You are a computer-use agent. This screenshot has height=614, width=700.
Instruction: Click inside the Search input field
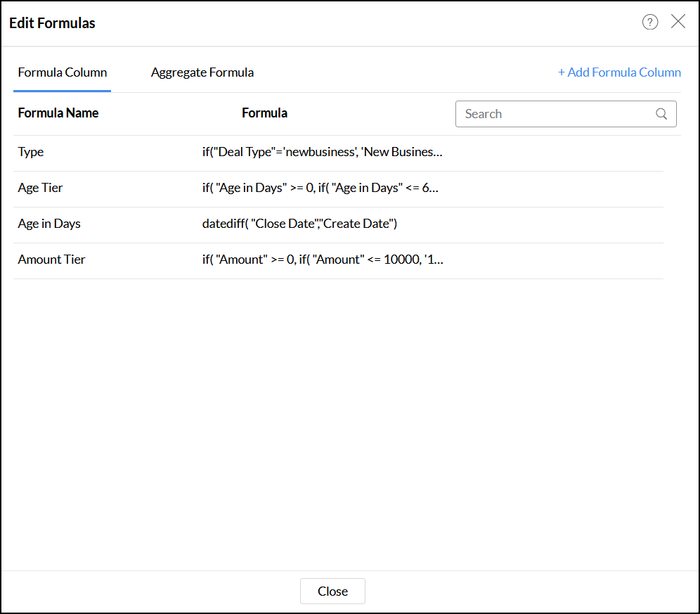pyautogui.click(x=555, y=114)
